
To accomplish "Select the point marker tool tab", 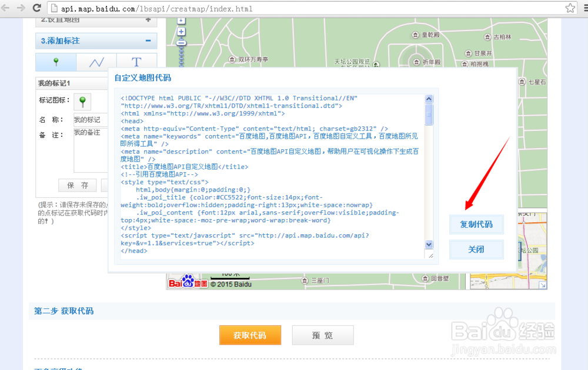I will tap(56, 62).
